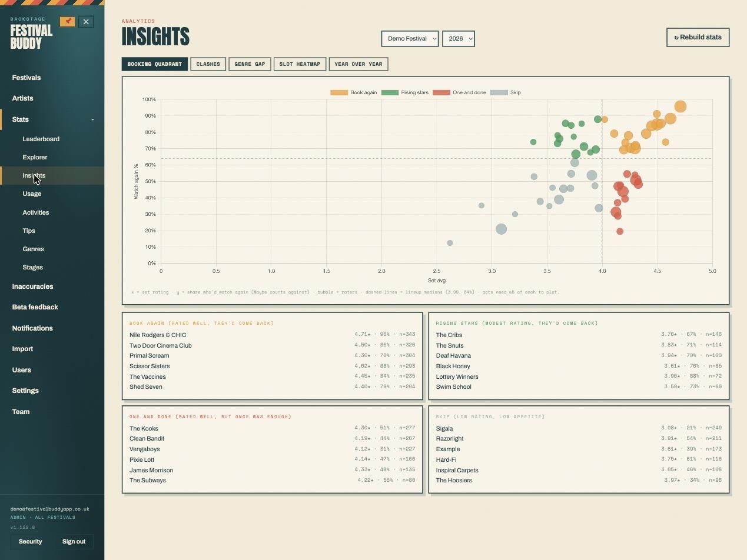Click Two Door Cinema Club row
This screenshot has height=560, width=747.
click(x=272, y=345)
